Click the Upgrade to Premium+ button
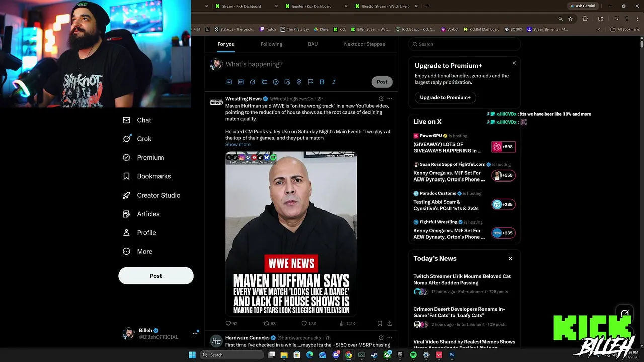Image resolution: width=644 pixels, height=362 pixels. coord(445,97)
